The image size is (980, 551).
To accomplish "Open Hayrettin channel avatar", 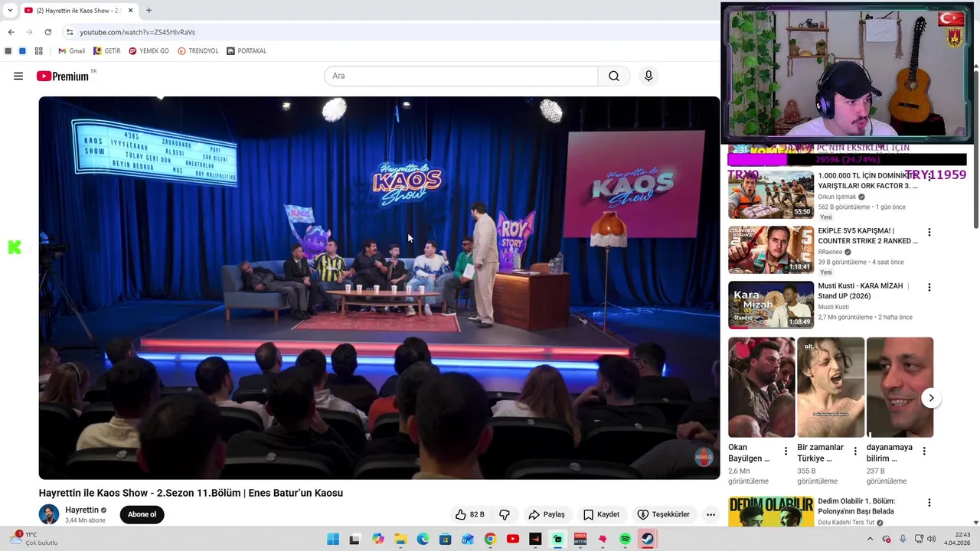I will pyautogui.click(x=49, y=514).
